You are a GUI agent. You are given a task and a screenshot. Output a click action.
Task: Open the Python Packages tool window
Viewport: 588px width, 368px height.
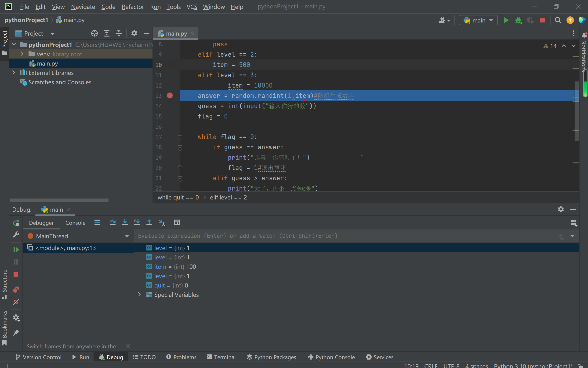(x=271, y=357)
